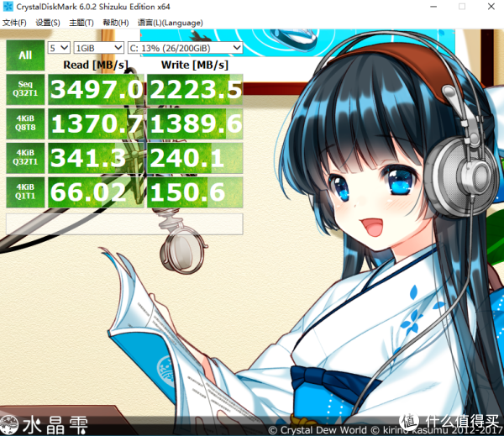Open the 主题(T) menu
This screenshot has width=504, height=436.
(x=81, y=23)
